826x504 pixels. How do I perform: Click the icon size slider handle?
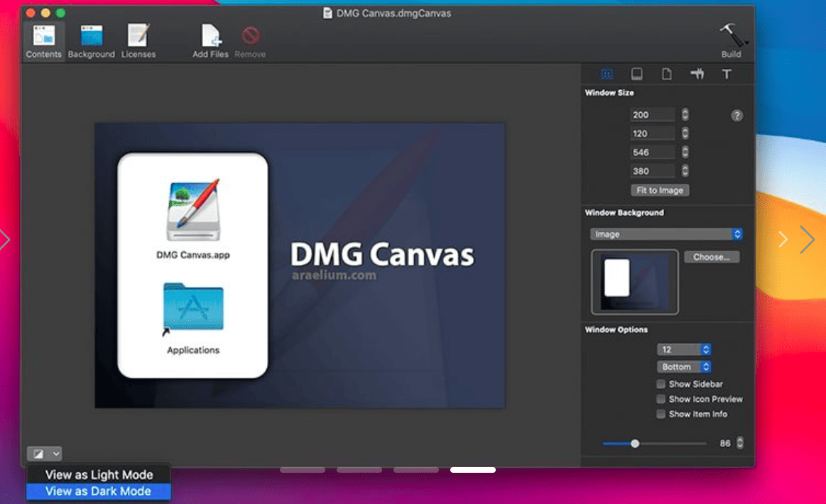pos(635,444)
